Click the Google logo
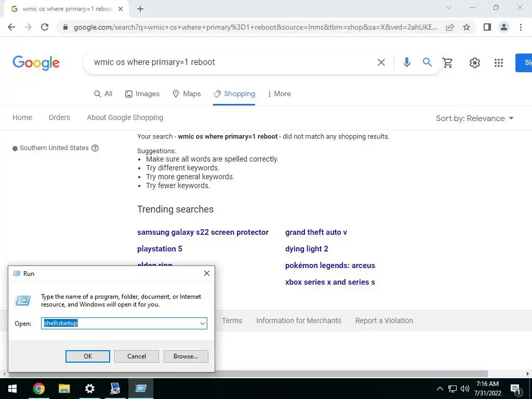The width and height of the screenshot is (532, 399). (36, 63)
